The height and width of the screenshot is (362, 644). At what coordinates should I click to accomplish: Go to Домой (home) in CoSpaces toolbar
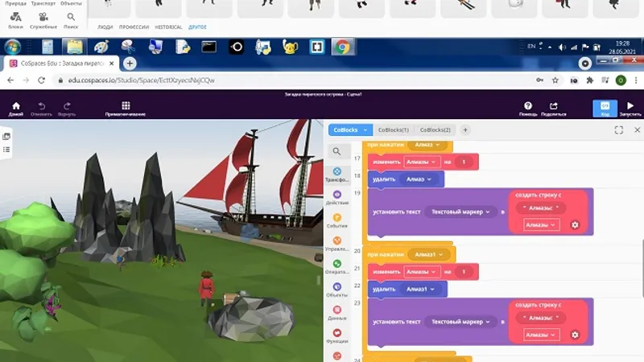coord(15,109)
